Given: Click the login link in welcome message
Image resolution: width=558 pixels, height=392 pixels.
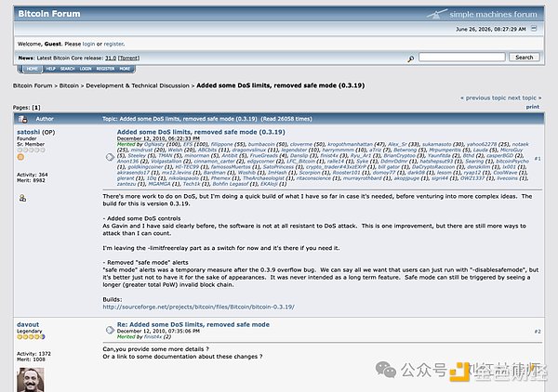Looking at the screenshot, I should pyautogui.click(x=88, y=44).
